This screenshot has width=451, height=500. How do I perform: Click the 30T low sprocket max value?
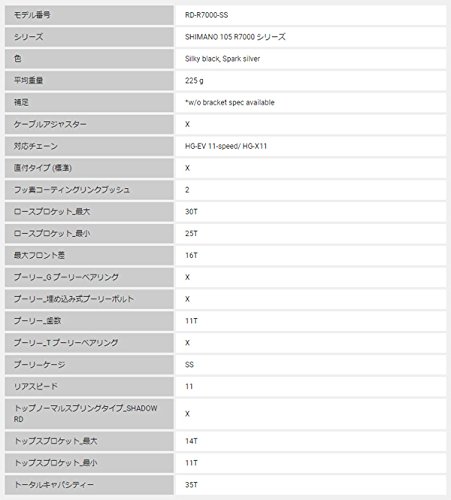point(191,212)
